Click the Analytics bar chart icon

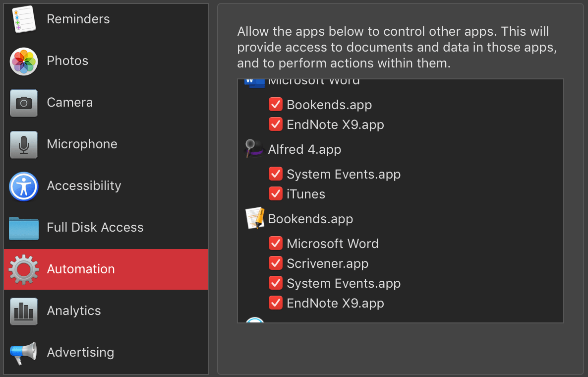pyautogui.click(x=24, y=311)
